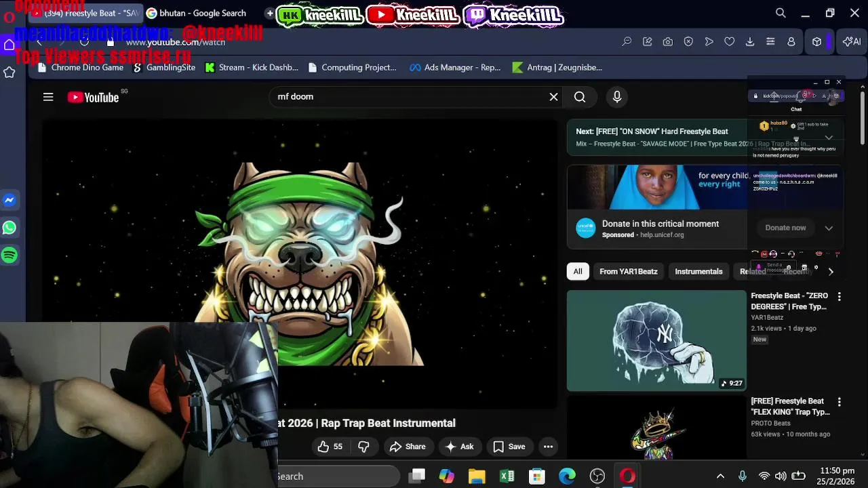This screenshot has height=488, width=868.
Task: Open Computing Project bookmark
Action: (352, 68)
